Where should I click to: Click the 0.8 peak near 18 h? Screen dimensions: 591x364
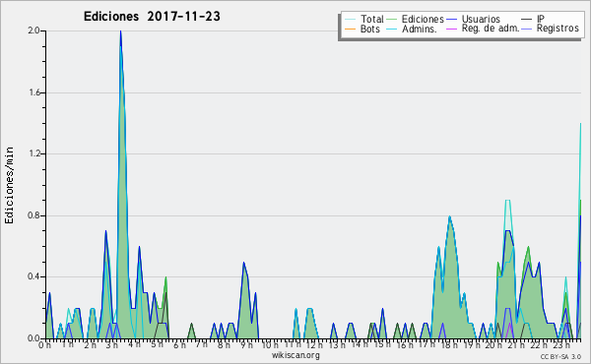coord(450,216)
